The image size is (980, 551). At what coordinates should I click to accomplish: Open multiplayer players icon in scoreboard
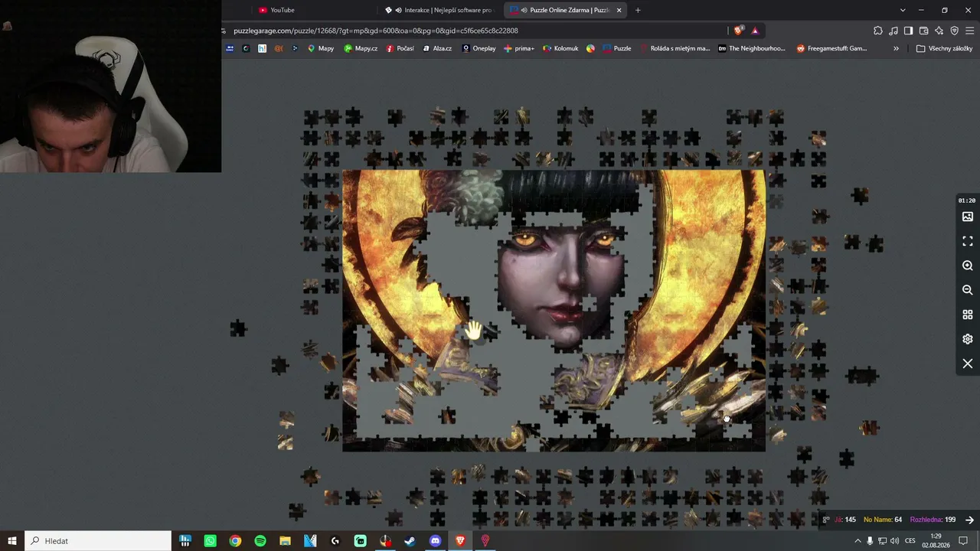[x=826, y=520]
